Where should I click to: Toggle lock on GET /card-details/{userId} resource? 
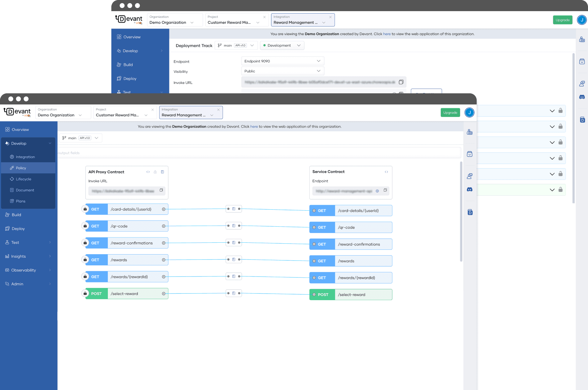(x=85, y=209)
